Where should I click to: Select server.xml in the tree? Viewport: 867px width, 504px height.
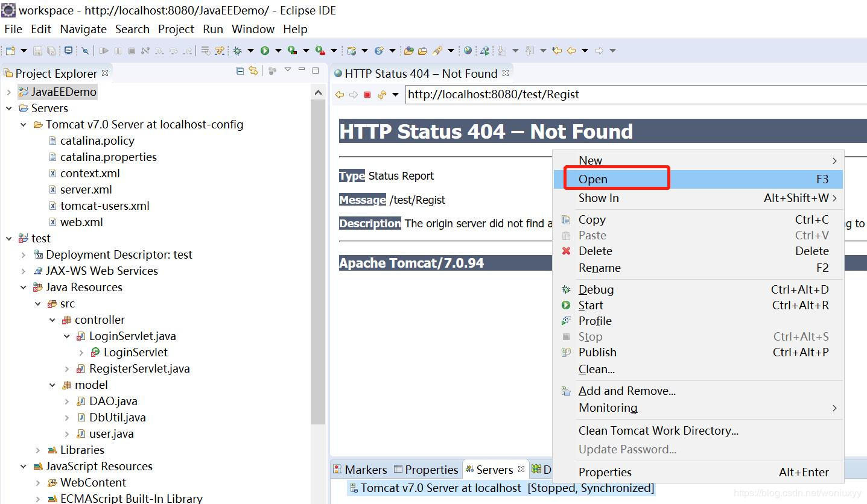(86, 190)
